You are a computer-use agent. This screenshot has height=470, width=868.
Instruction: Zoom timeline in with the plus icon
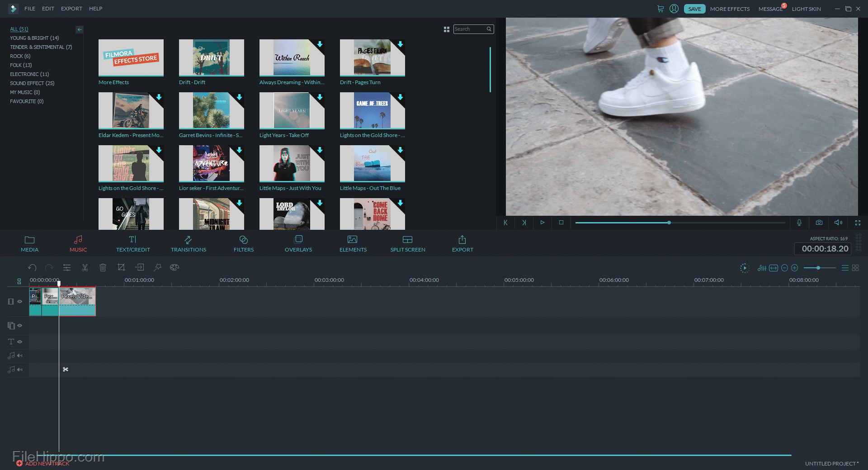click(x=795, y=268)
